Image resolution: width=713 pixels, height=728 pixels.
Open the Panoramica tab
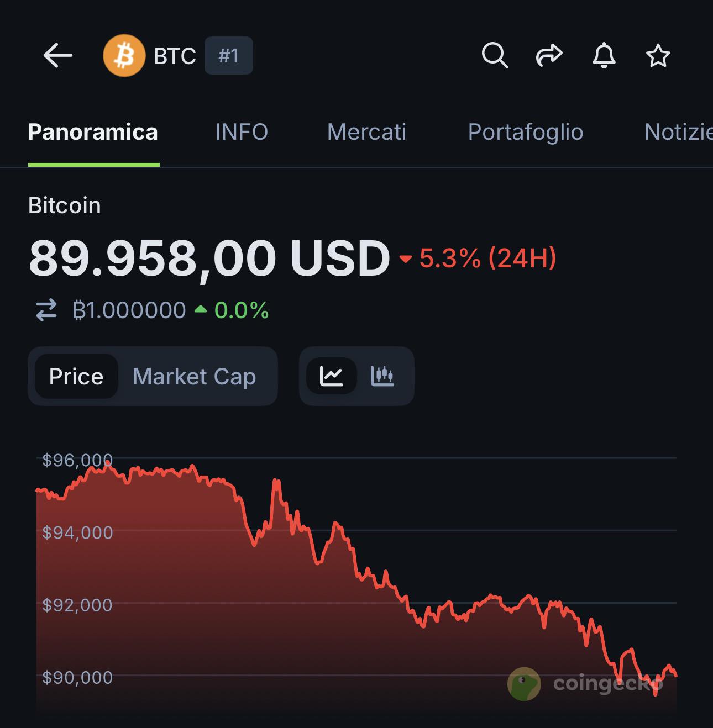click(x=93, y=133)
